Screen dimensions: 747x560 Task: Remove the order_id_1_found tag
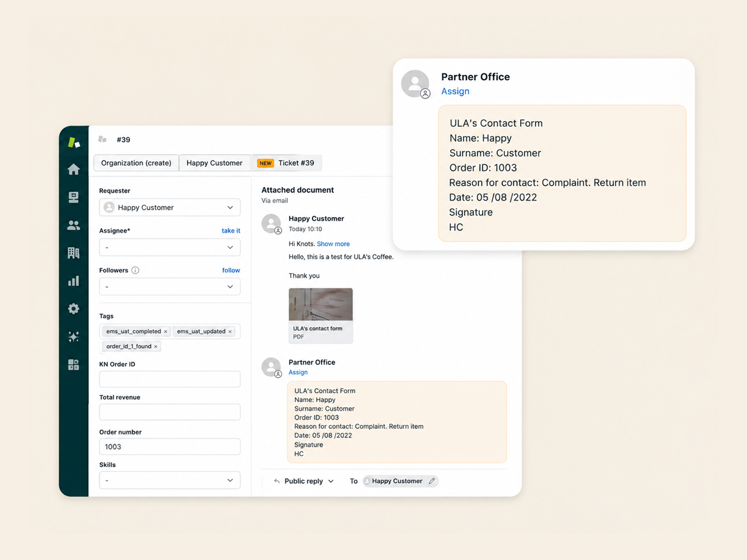pyautogui.click(x=156, y=347)
